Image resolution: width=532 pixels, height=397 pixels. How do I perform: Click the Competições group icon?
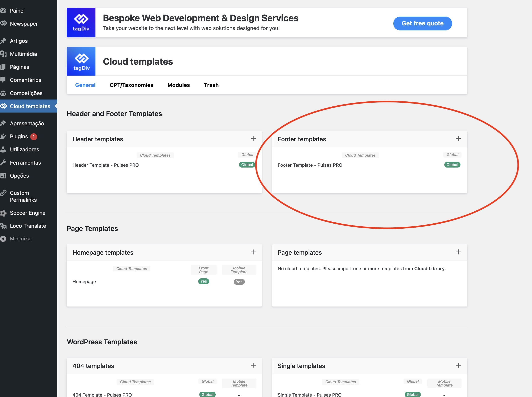pos(3,93)
